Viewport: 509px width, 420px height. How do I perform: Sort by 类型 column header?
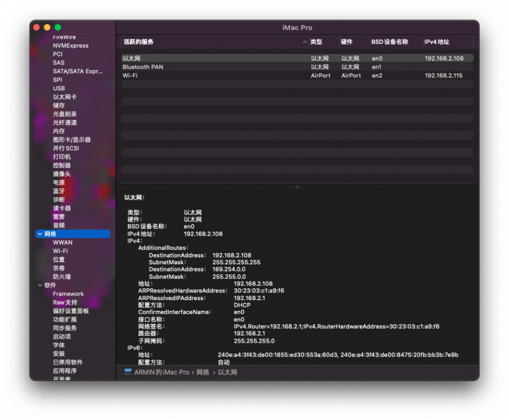click(316, 42)
